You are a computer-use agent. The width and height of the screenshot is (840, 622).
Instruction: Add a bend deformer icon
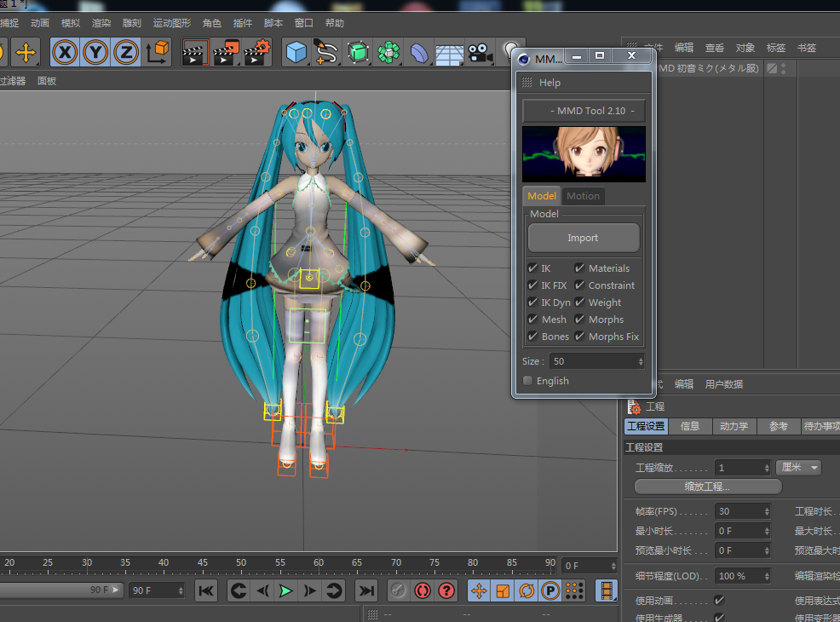(419, 53)
